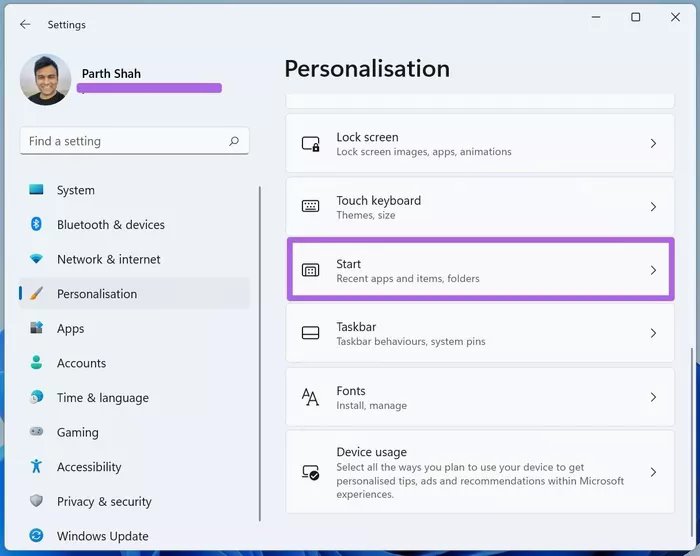Screen dimensions: 700x556
Task: Click the Personalisation paintbrush icon
Action: click(36, 293)
